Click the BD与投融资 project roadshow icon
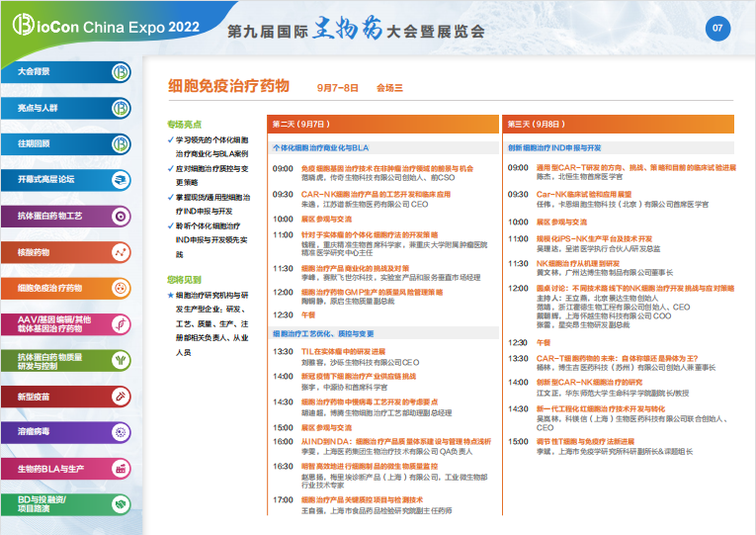Image resolution: width=756 pixels, height=535 pixels. coord(121,503)
